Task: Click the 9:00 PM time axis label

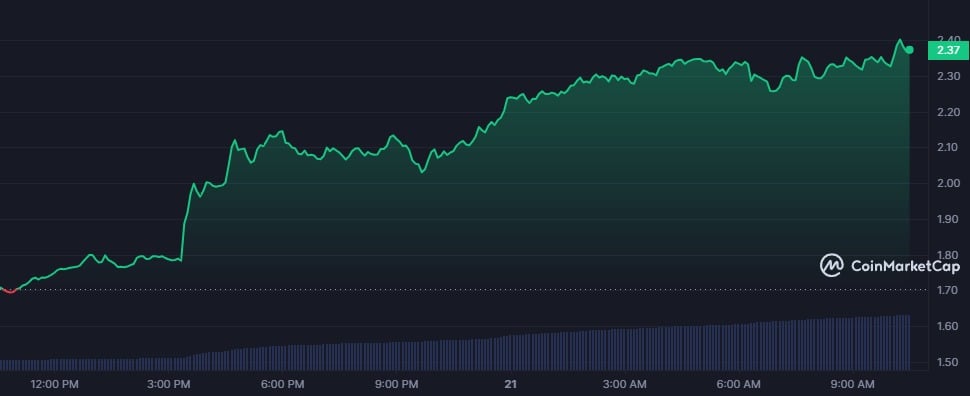Action: (398, 384)
